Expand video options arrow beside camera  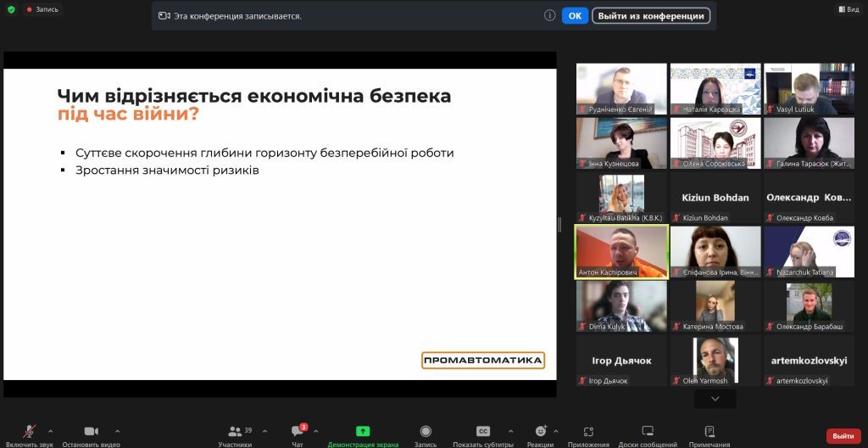pos(117,431)
